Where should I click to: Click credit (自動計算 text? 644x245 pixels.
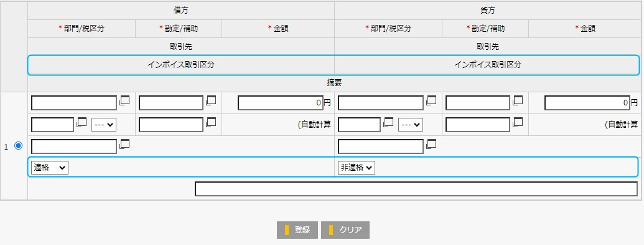click(x=621, y=125)
